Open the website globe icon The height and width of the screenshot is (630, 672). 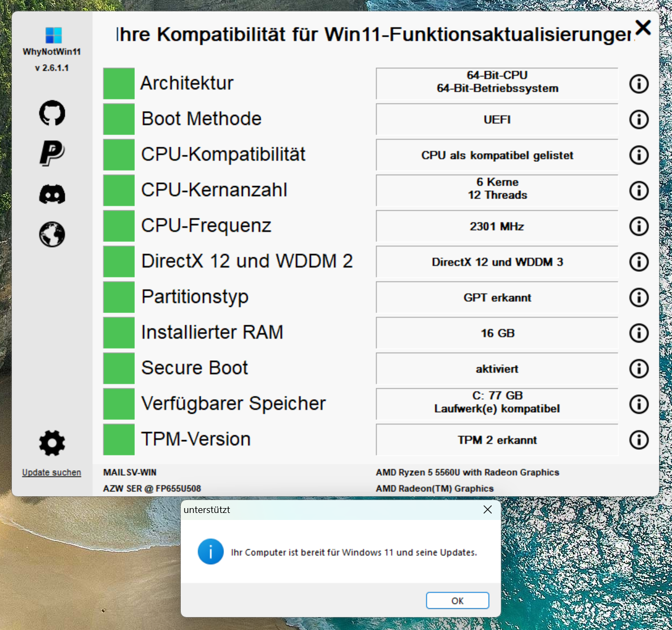(52, 234)
